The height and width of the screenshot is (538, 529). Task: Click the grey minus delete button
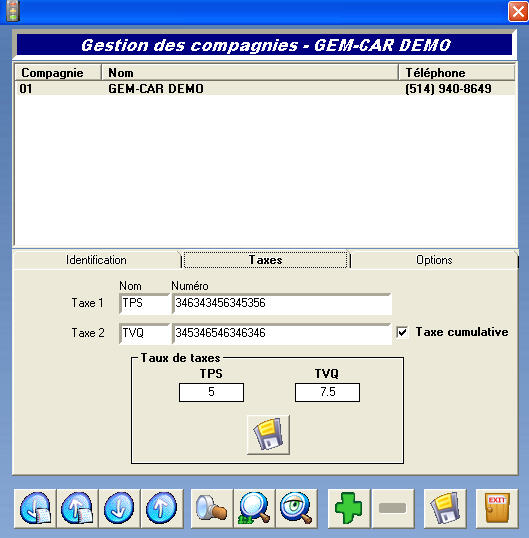tap(392, 508)
